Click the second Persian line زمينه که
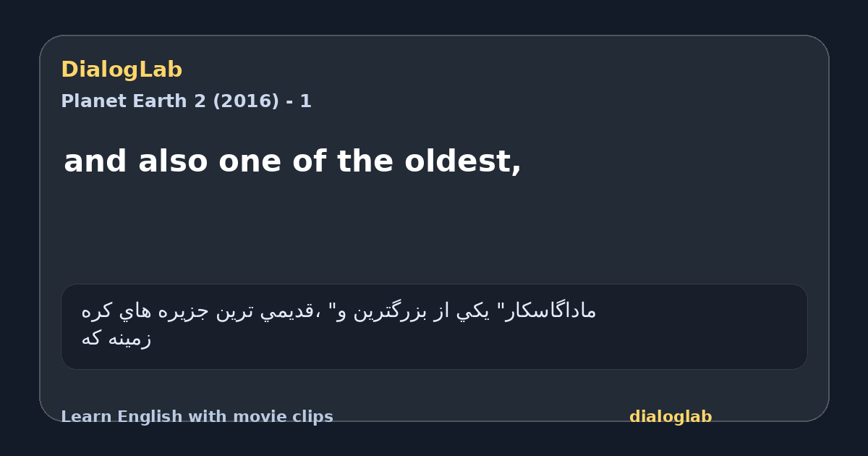This screenshot has height=456, width=868. point(116,338)
